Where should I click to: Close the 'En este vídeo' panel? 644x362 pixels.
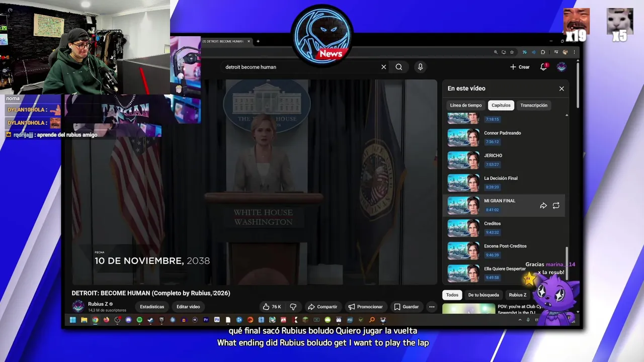pos(561,88)
